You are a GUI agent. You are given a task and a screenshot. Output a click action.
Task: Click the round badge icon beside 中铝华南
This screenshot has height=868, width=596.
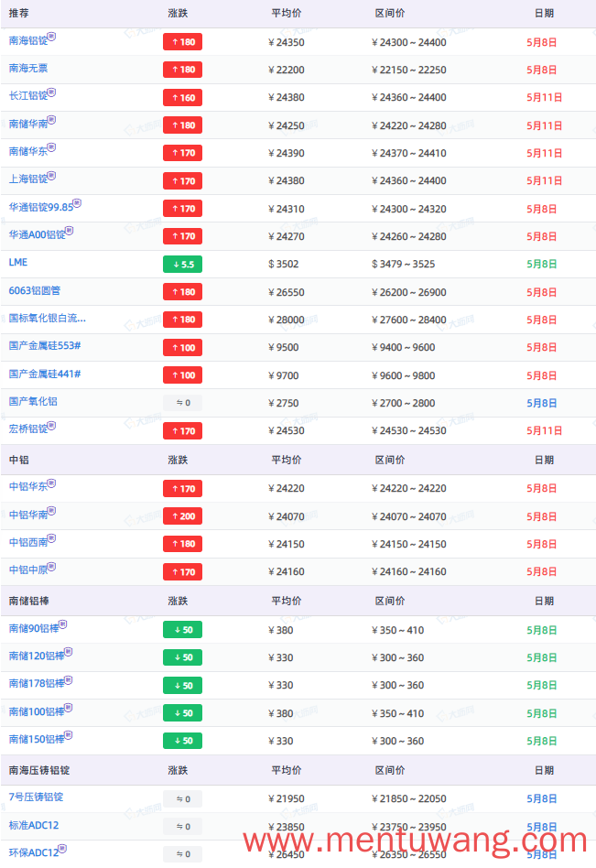[x=51, y=511]
